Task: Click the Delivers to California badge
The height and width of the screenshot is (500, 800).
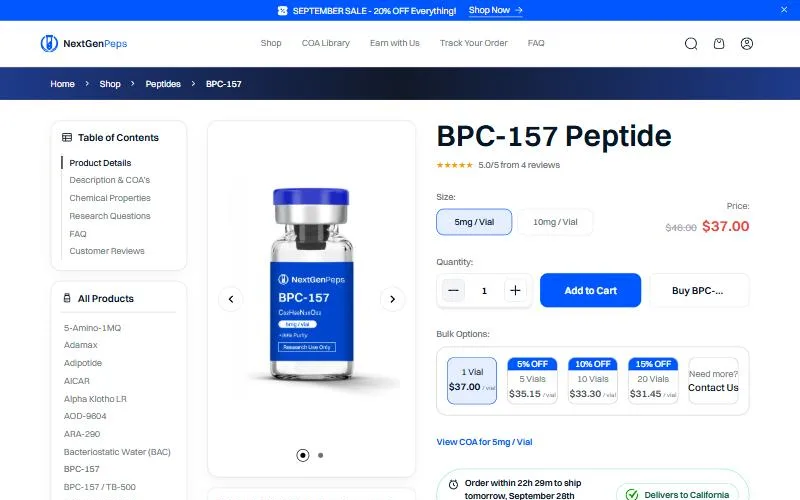Action: [x=678, y=494]
